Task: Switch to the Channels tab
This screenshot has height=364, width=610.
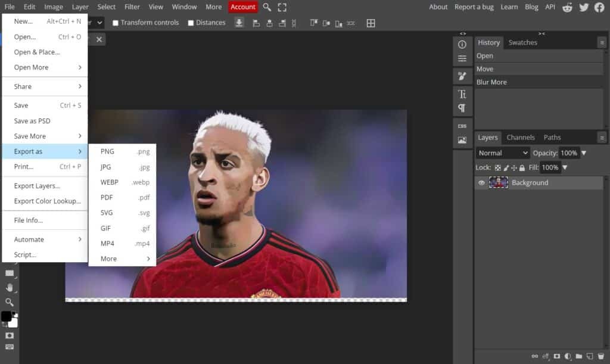Action: pos(520,138)
